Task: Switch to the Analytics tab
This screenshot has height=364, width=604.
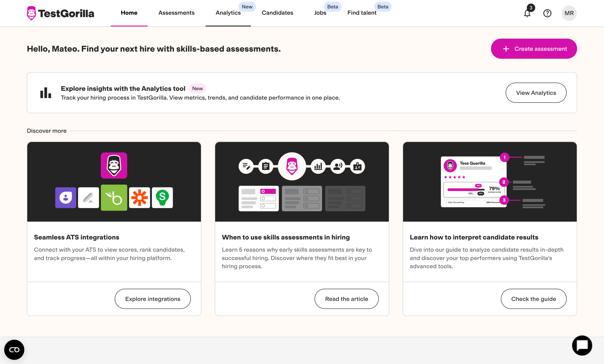Action: tap(228, 13)
